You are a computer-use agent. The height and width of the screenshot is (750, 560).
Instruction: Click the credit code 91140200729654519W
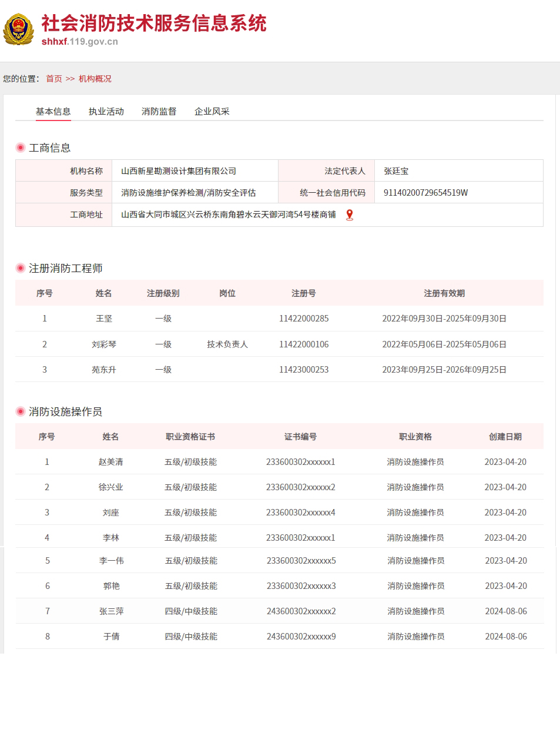426,193
